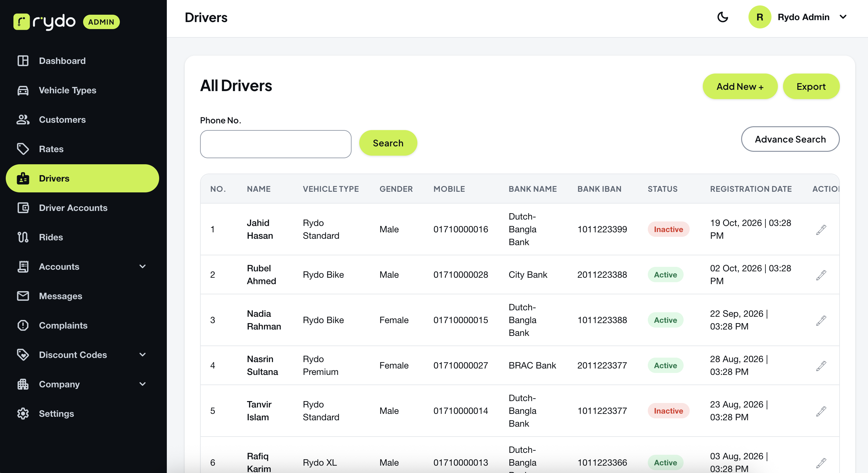Click the Driver Accounts wallet icon
The width and height of the screenshot is (868, 473).
click(x=23, y=208)
